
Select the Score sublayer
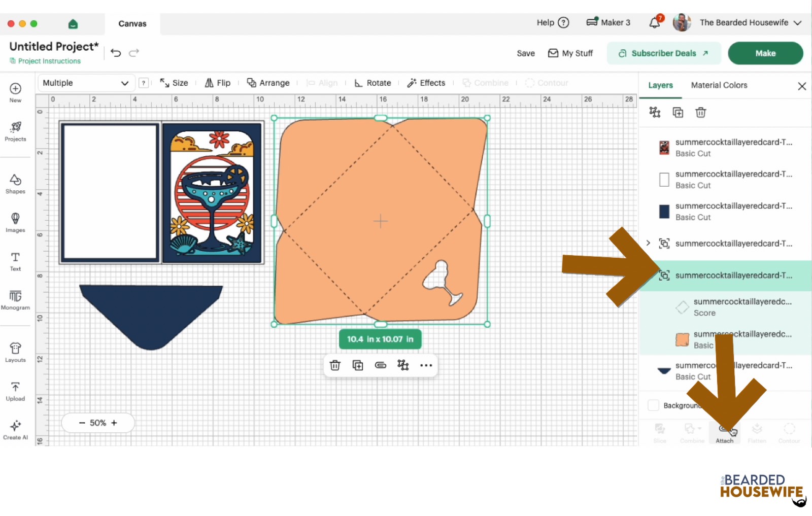coord(725,307)
